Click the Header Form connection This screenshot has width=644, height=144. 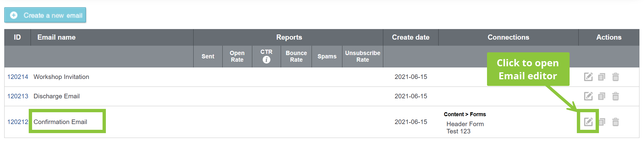465,124
